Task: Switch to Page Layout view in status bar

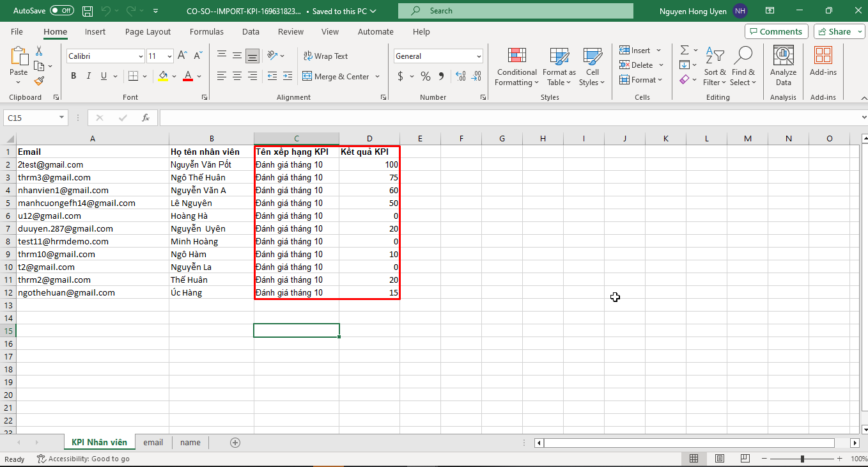Action: pos(720,459)
